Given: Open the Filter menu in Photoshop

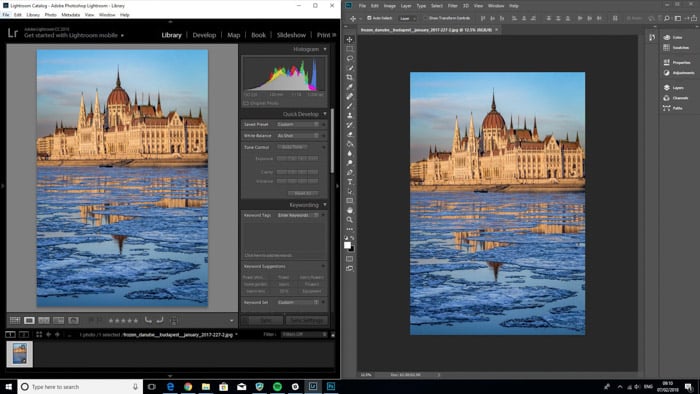Looking at the screenshot, I should [x=453, y=6].
